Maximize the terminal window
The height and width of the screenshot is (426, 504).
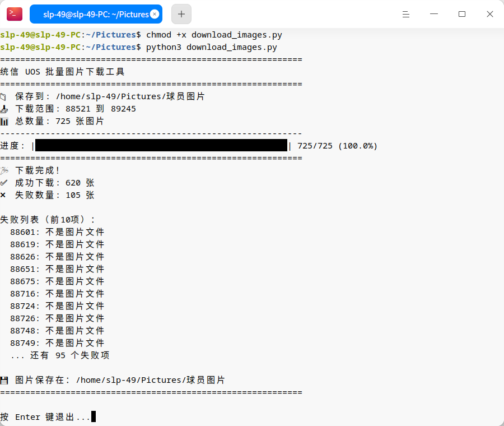(462, 14)
